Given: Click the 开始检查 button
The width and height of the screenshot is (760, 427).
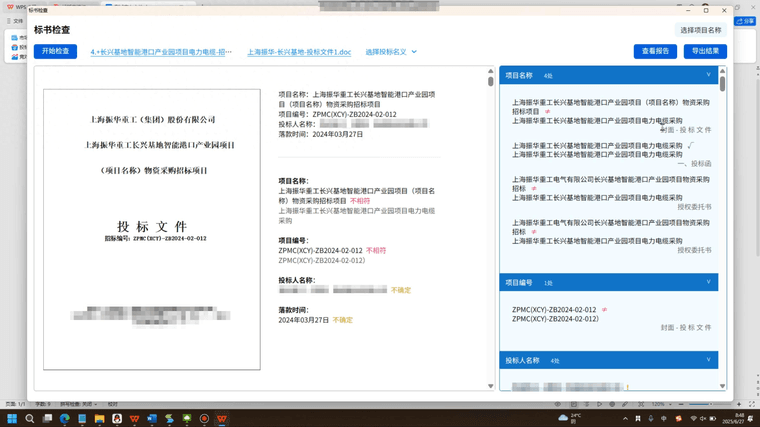Looking at the screenshot, I should pos(55,51).
